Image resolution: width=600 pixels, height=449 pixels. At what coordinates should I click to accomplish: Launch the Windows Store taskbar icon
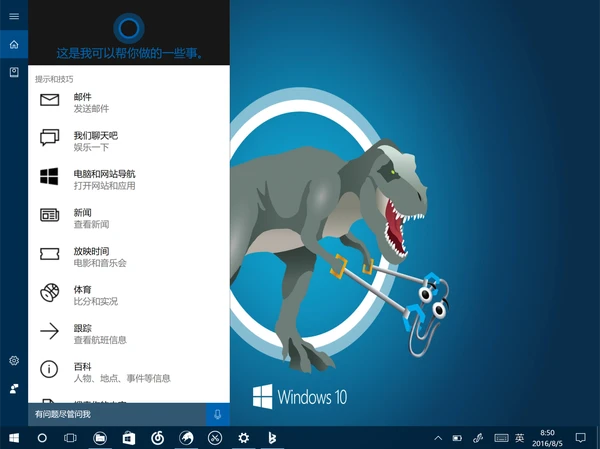coord(129,438)
